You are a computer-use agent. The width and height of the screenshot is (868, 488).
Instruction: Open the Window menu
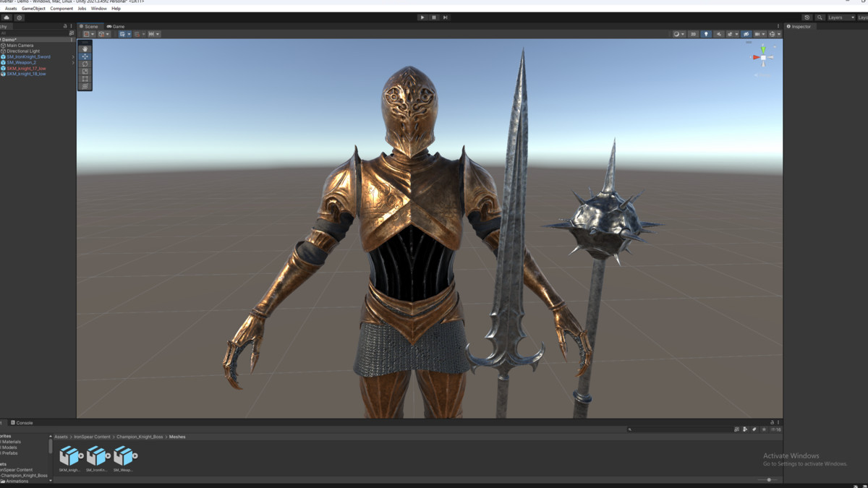[98, 8]
